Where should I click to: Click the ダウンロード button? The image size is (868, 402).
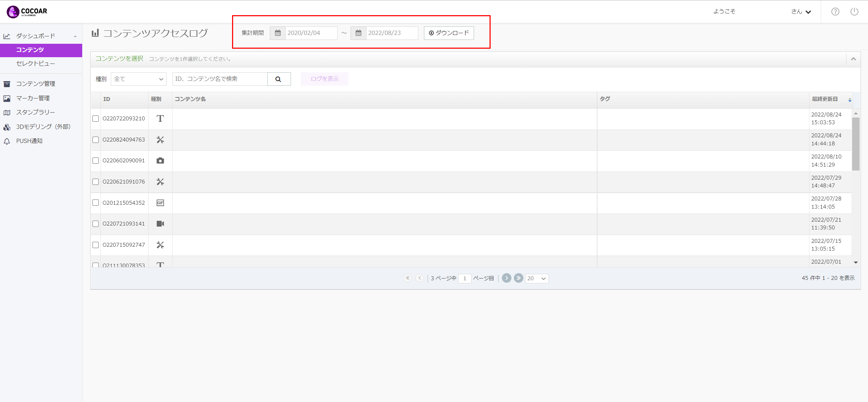pos(449,33)
